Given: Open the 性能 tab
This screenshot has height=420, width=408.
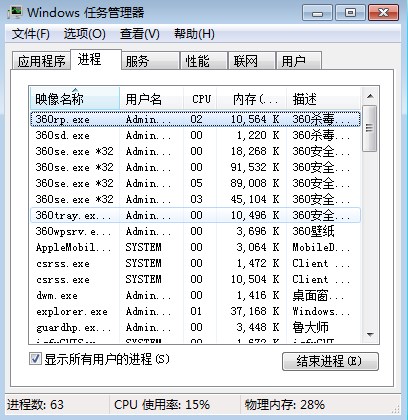Looking at the screenshot, I should pyautogui.click(x=204, y=61).
